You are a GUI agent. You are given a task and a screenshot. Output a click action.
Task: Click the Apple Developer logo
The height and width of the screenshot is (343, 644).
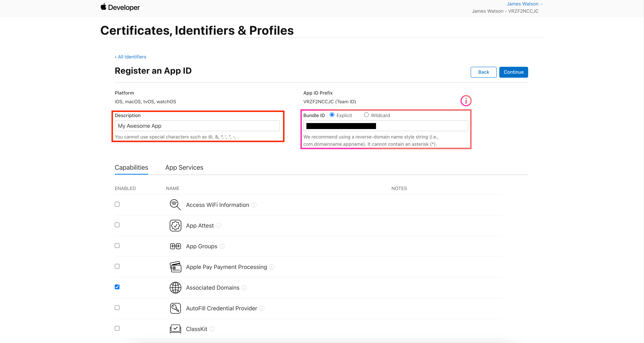[x=120, y=7]
